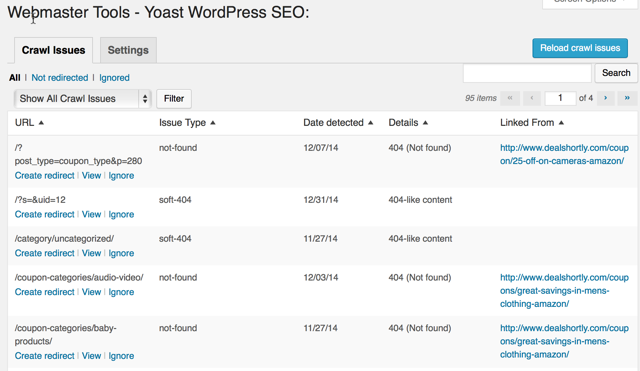Ignore the /coupon-categories/baby-products/ issue
This screenshot has width=640, height=371.
point(121,355)
